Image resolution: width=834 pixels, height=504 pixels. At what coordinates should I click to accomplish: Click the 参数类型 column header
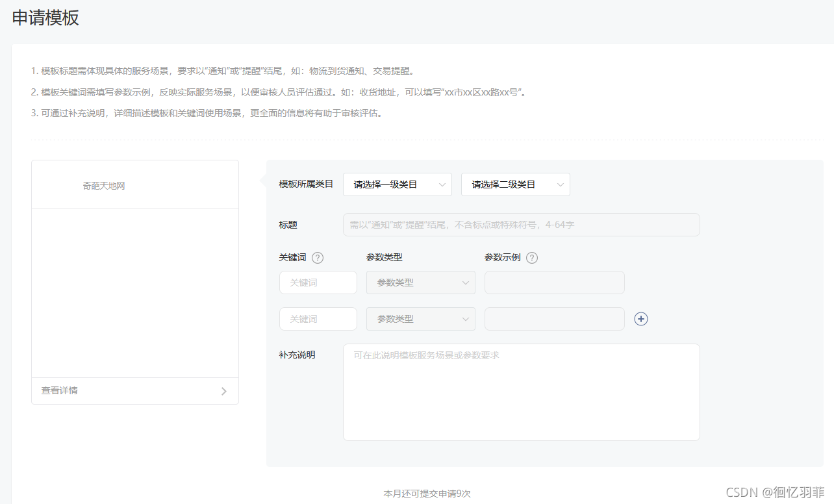(x=385, y=257)
